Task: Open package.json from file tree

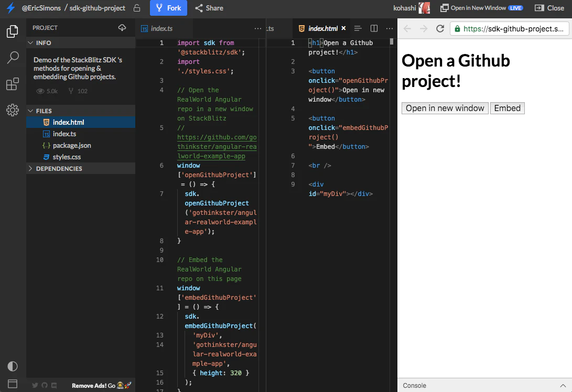Action: pos(81,146)
